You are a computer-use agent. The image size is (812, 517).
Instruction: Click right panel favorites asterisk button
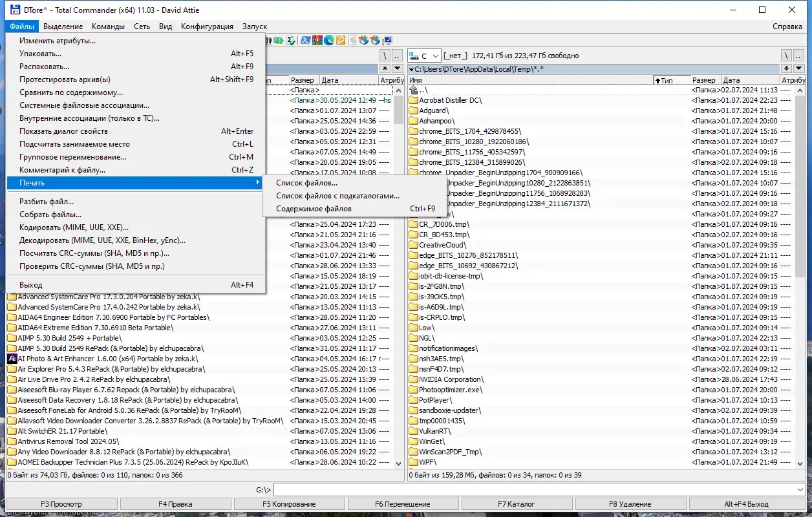pyautogui.click(x=786, y=69)
